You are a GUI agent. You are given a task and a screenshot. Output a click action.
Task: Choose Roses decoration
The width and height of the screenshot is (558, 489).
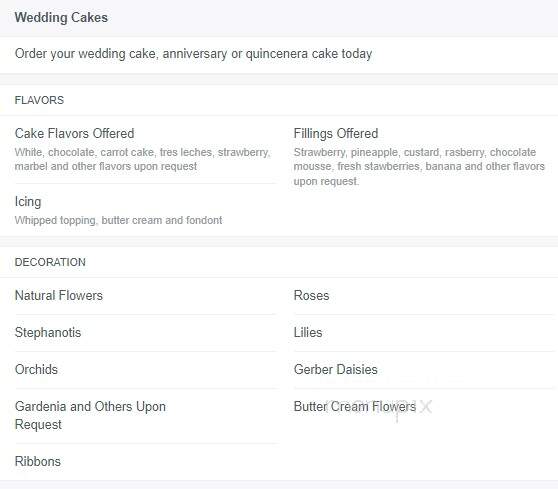(x=311, y=295)
